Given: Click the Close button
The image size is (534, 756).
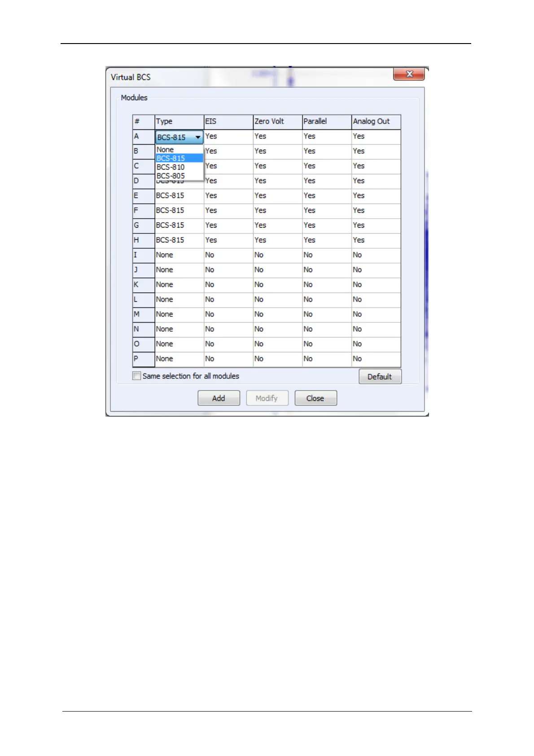Looking at the screenshot, I should point(315,398).
